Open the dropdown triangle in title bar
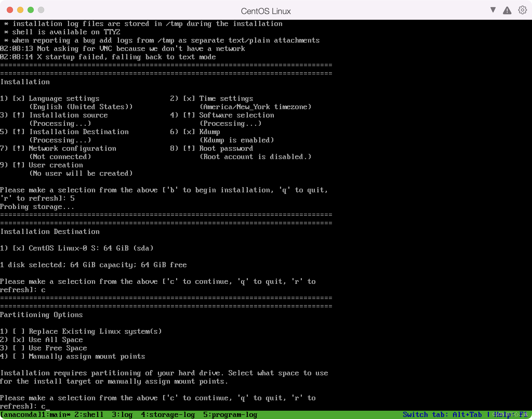 493,10
